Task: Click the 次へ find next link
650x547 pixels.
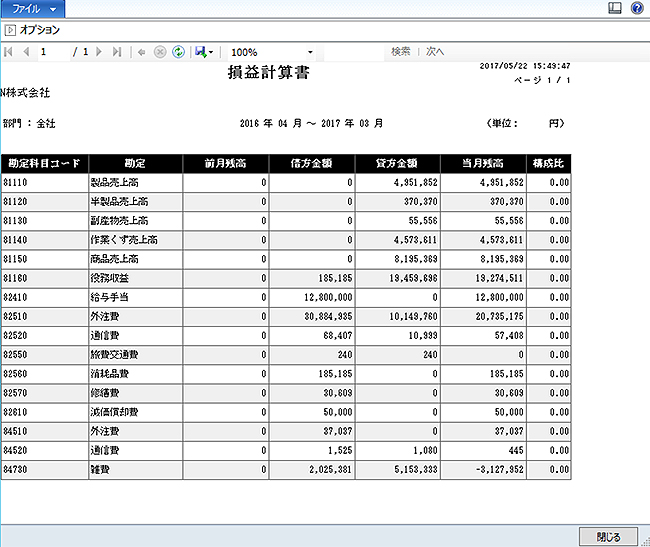Action: (x=435, y=51)
